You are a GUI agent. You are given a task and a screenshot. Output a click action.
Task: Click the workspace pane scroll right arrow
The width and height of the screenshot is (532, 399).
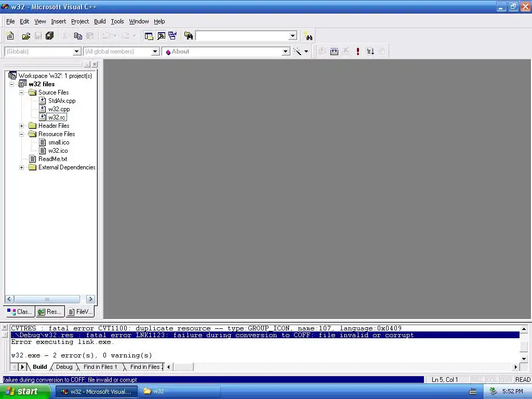90,299
